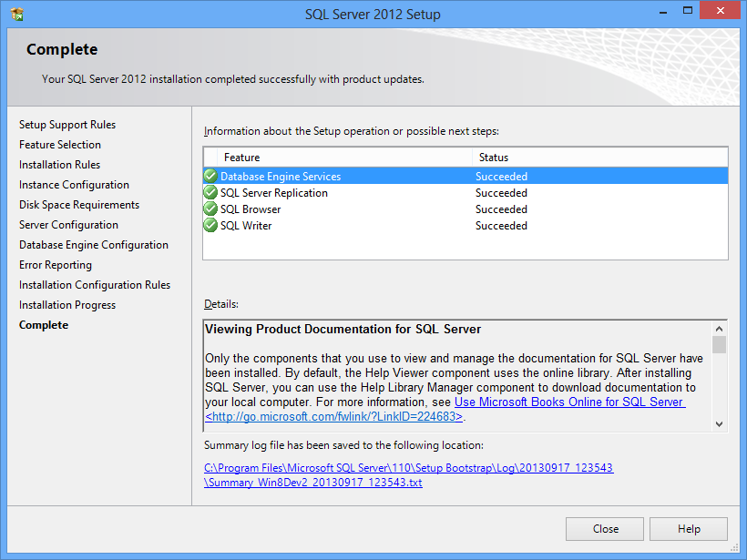Open Help for the setup wizard
The width and height of the screenshot is (747, 560).
point(689,528)
